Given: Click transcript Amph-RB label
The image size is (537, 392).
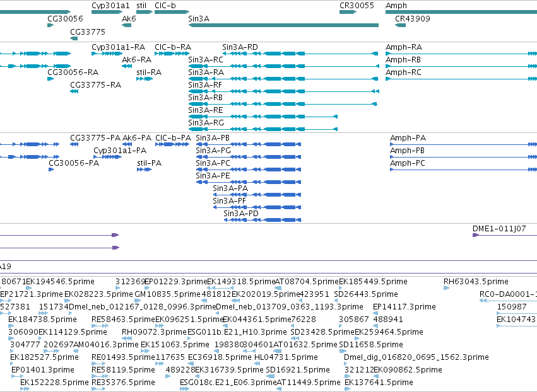Looking at the screenshot, I should tap(403, 59).
